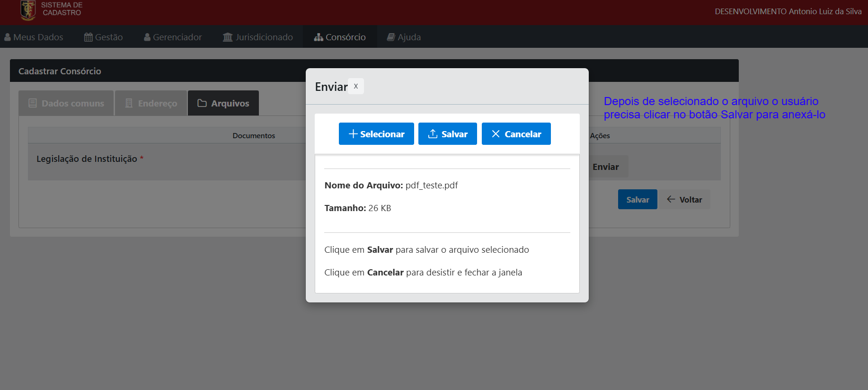The image size is (868, 390).
Task: Click the Salvar button next to Voltar
Action: click(638, 199)
